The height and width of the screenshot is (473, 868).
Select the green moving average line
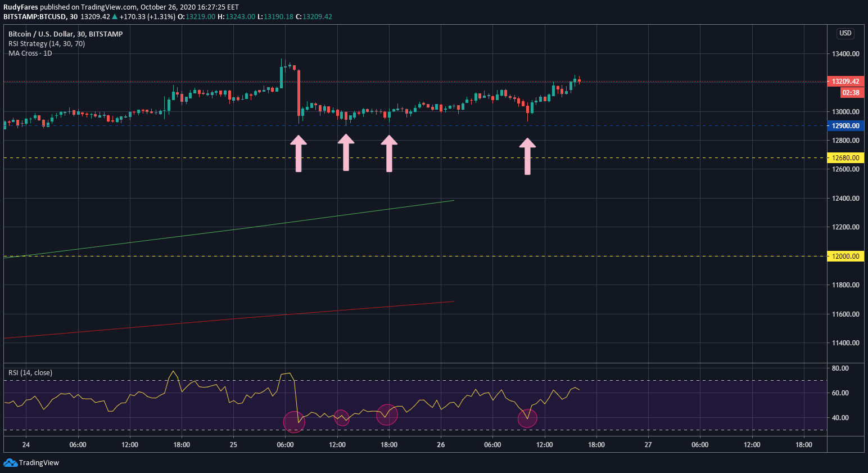pos(225,231)
